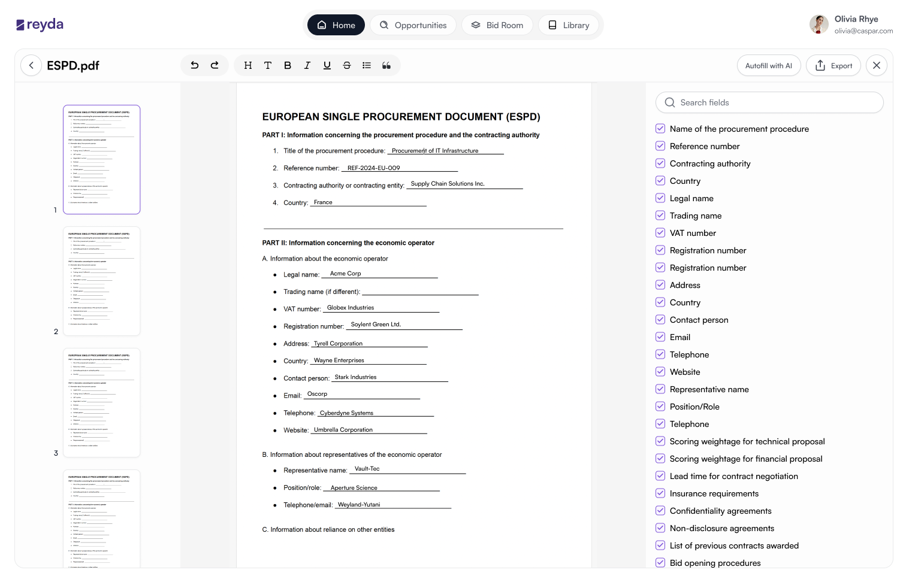Click the 'Tyrell Corporation' address field

(x=369, y=344)
